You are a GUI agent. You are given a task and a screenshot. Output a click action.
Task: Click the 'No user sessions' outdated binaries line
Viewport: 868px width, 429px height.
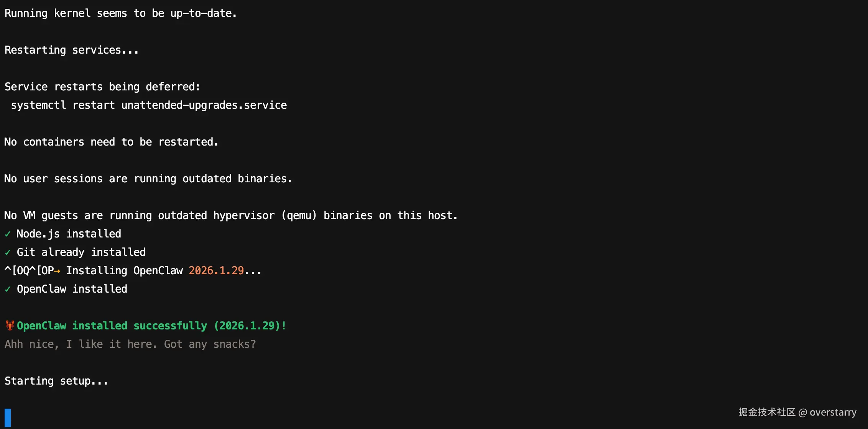tap(148, 179)
